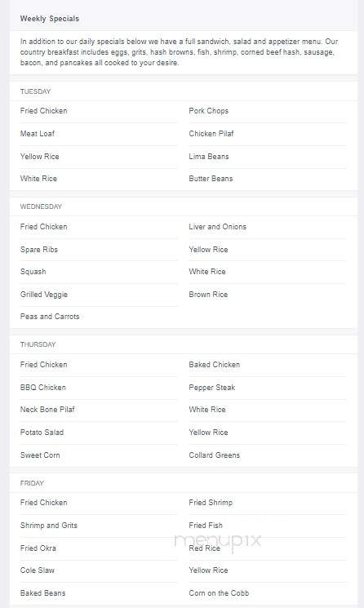The height and width of the screenshot is (608, 364).
Task: Click the WEDNESDAY section header
Action: [41, 206]
